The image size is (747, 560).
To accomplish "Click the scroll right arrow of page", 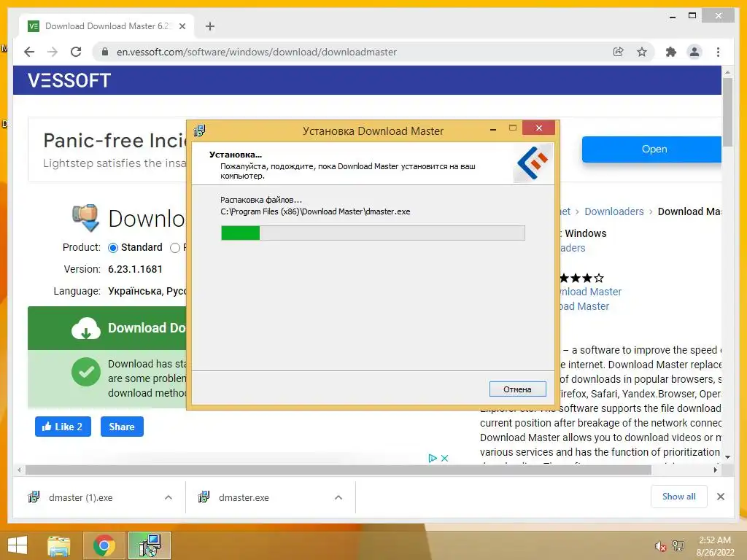I will (x=715, y=470).
